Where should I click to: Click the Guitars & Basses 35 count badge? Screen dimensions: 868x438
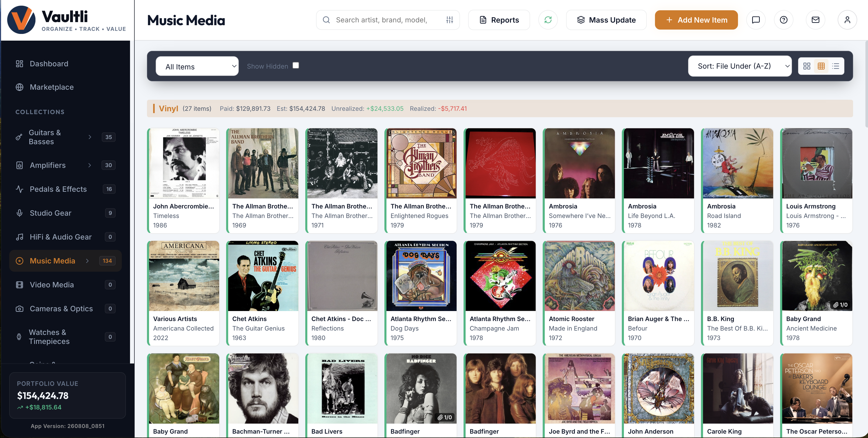coord(108,137)
